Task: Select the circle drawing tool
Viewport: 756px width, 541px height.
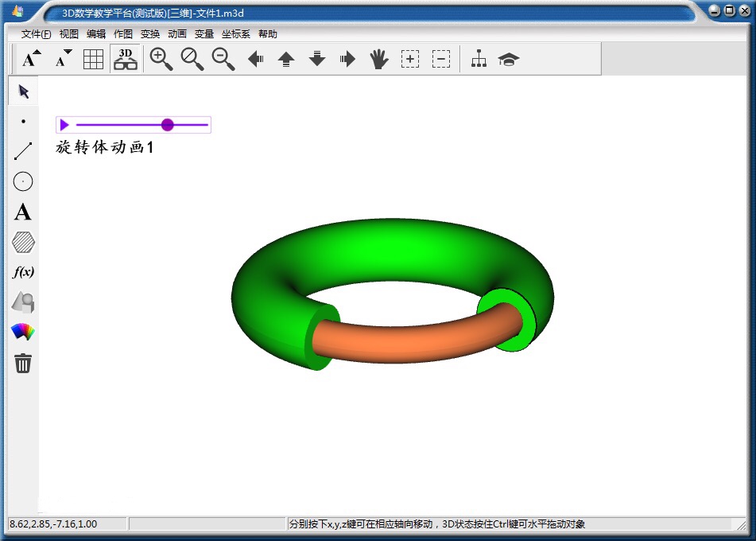Action: point(23,181)
